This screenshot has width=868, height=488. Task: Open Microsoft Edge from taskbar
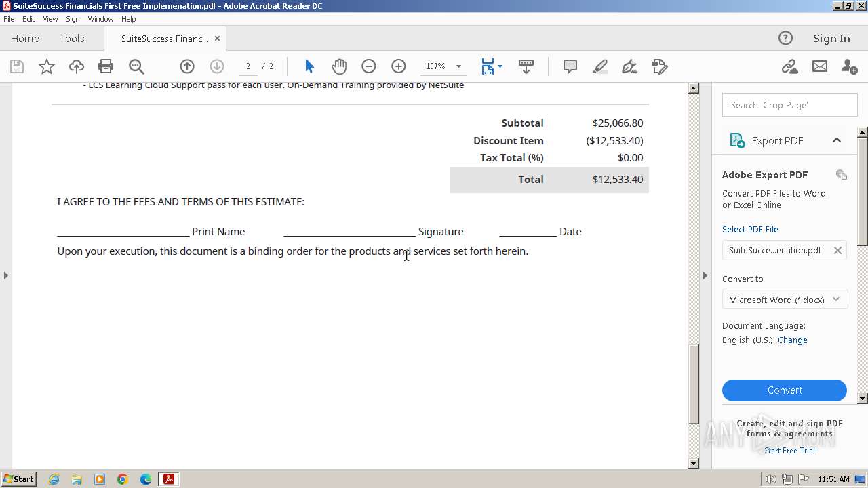click(x=146, y=479)
